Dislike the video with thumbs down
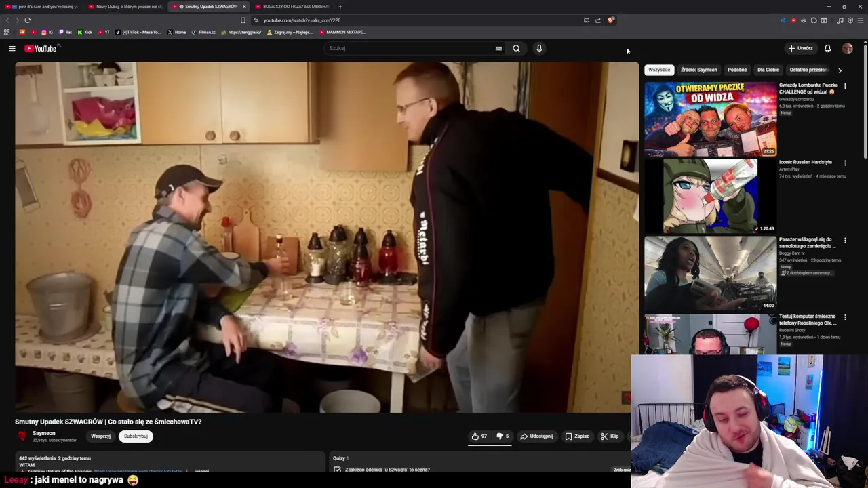The width and height of the screenshot is (868, 488). pyautogui.click(x=502, y=436)
